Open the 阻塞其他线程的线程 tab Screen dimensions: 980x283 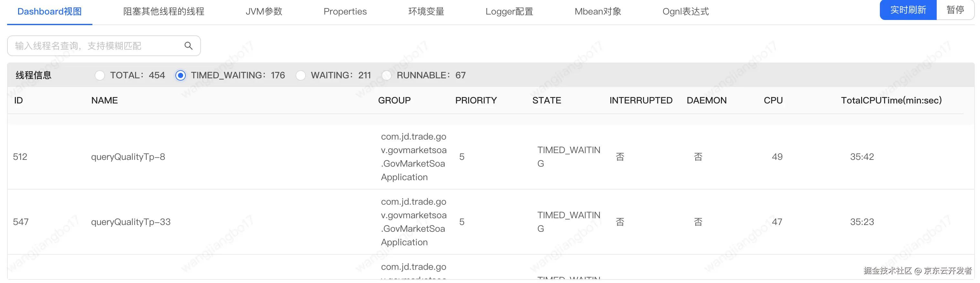coord(163,11)
